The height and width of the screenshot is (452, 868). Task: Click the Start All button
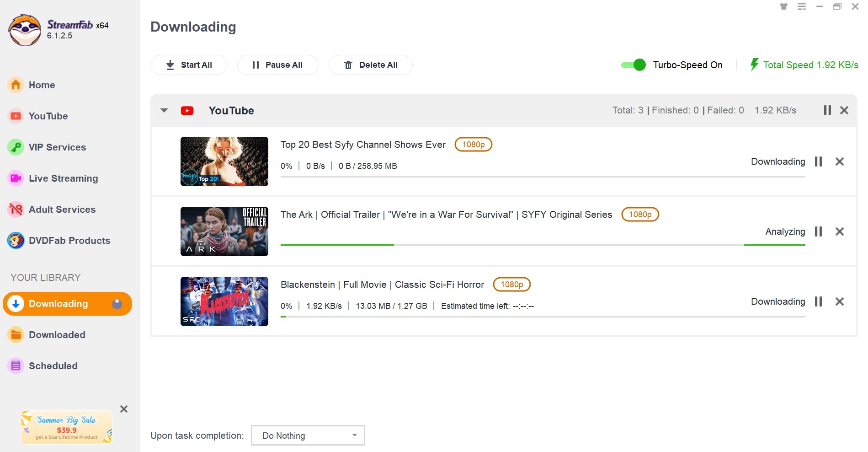(189, 65)
